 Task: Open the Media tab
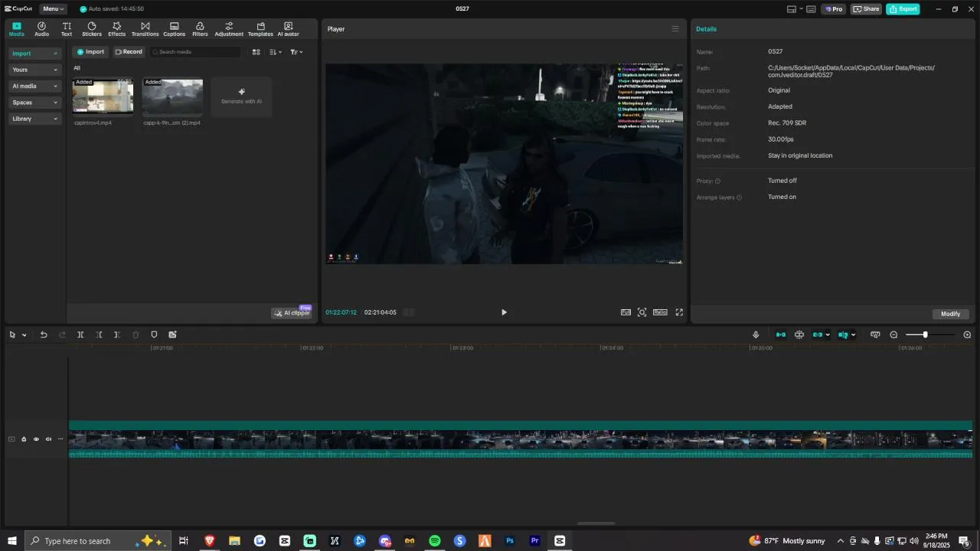(x=16, y=29)
